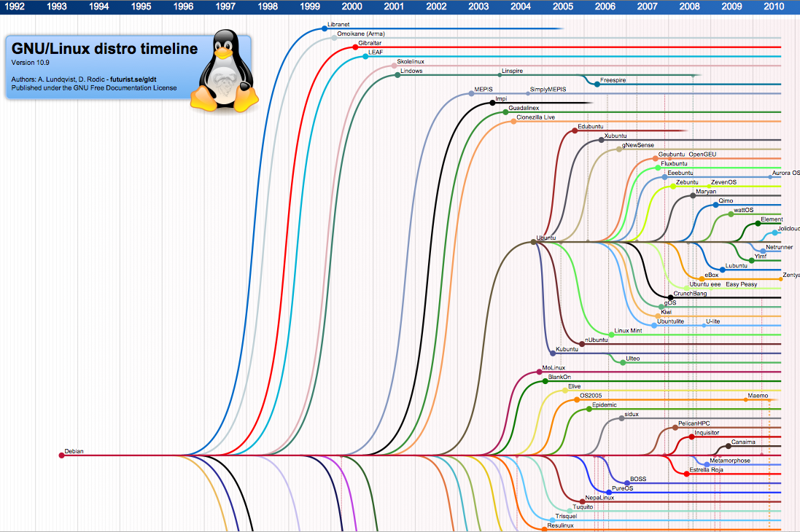The width and height of the screenshot is (800, 532).
Task: Click the SimplyMEPIS label
Action: pyautogui.click(x=548, y=89)
